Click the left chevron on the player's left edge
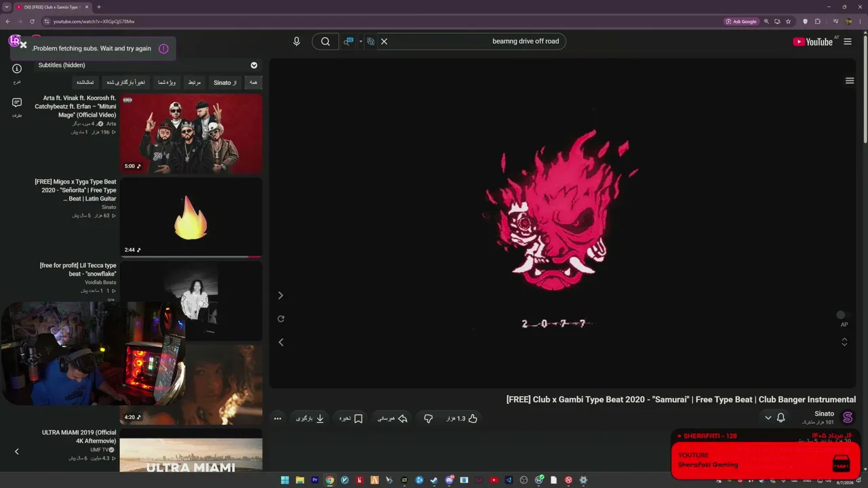Image resolution: width=868 pixels, height=488 pixels. [x=281, y=342]
